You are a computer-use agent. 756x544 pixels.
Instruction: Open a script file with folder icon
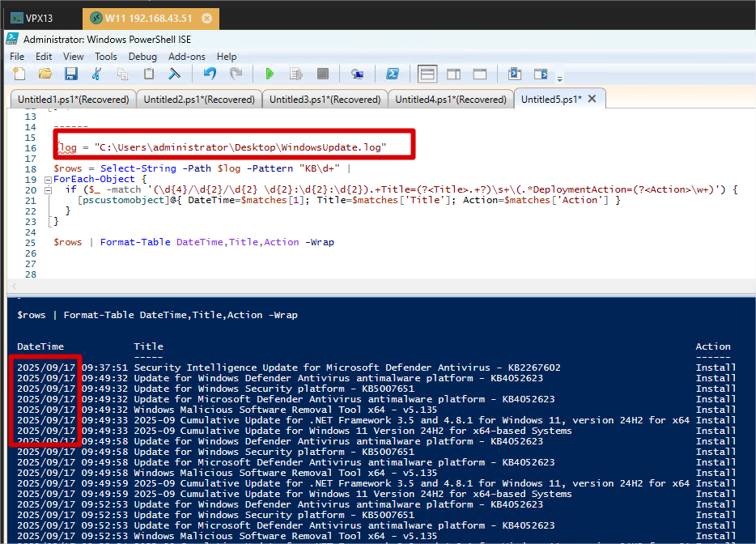tap(45, 74)
